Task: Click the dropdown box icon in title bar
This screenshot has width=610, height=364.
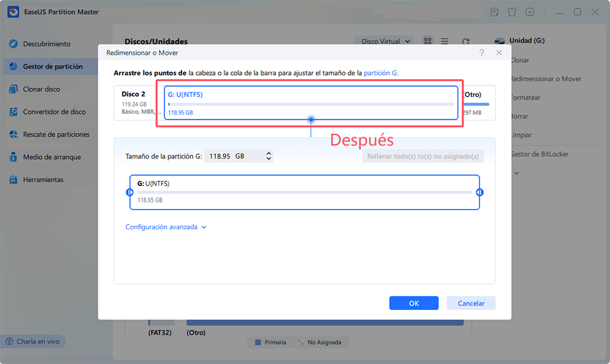Action: [x=530, y=12]
